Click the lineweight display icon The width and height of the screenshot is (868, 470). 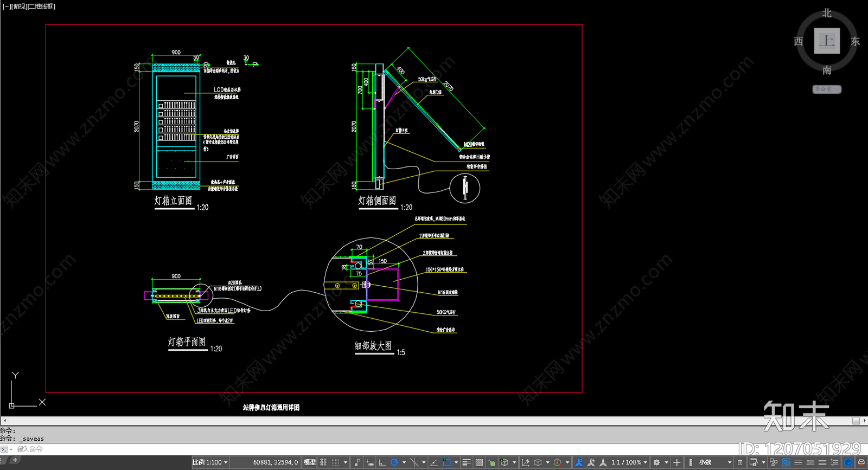(x=467, y=462)
